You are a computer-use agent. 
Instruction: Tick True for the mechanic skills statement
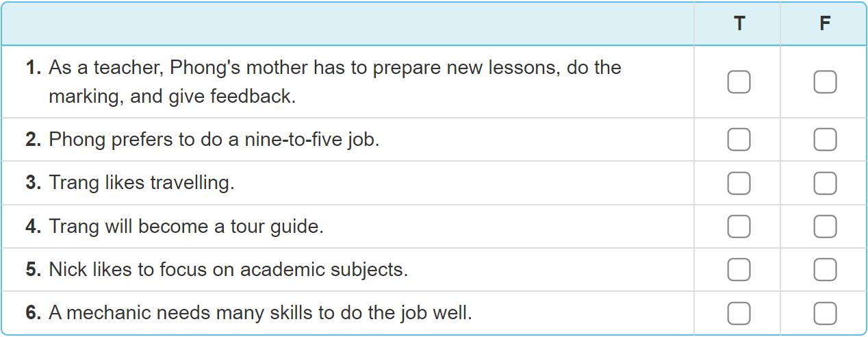pyautogui.click(x=739, y=313)
